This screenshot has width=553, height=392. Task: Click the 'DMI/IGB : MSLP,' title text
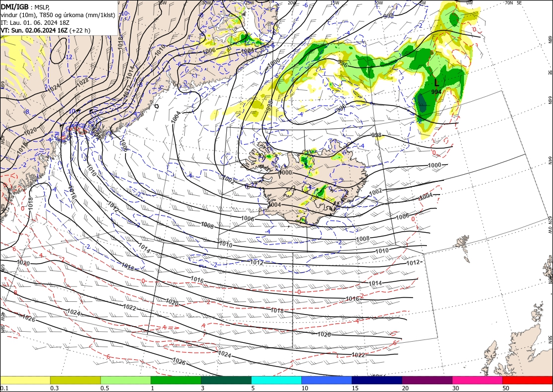click(25, 7)
